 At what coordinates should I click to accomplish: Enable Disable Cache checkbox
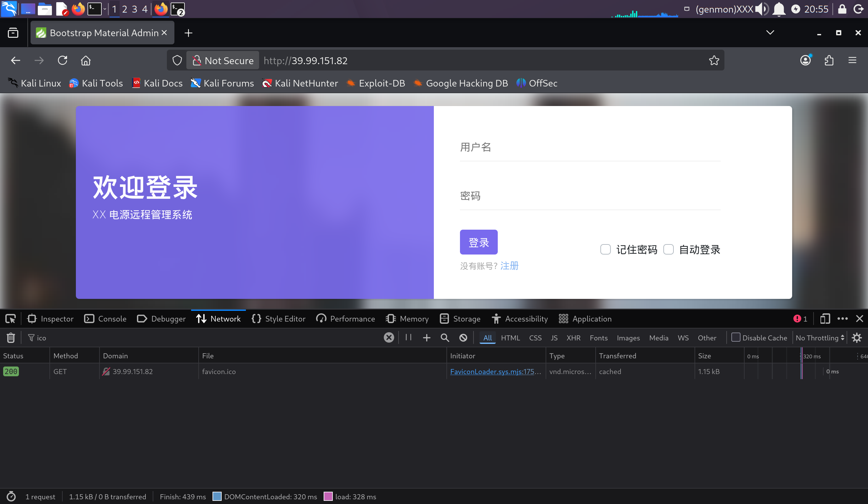coord(735,337)
